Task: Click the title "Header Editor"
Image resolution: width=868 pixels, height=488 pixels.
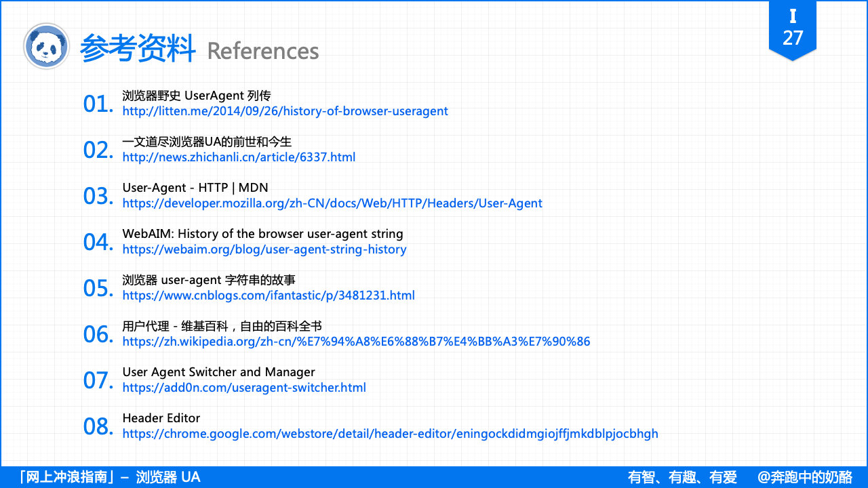Action: tap(161, 418)
